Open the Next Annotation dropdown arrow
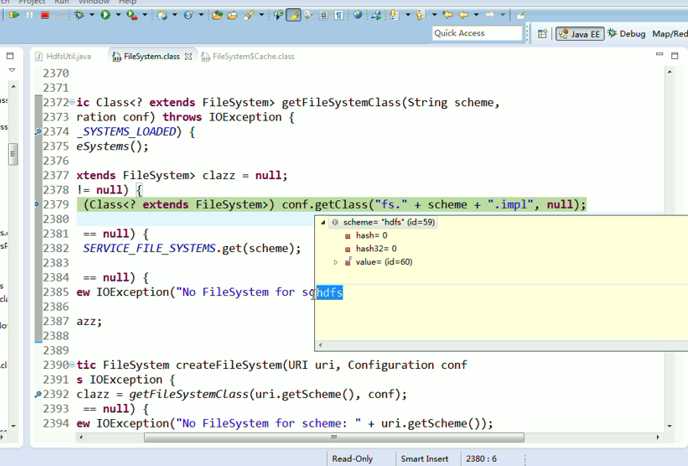This screenshot has width=688, height=466. [408, 15]
